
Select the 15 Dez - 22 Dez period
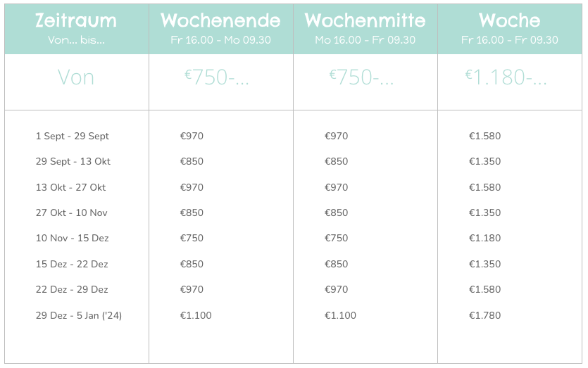[72, 264]
